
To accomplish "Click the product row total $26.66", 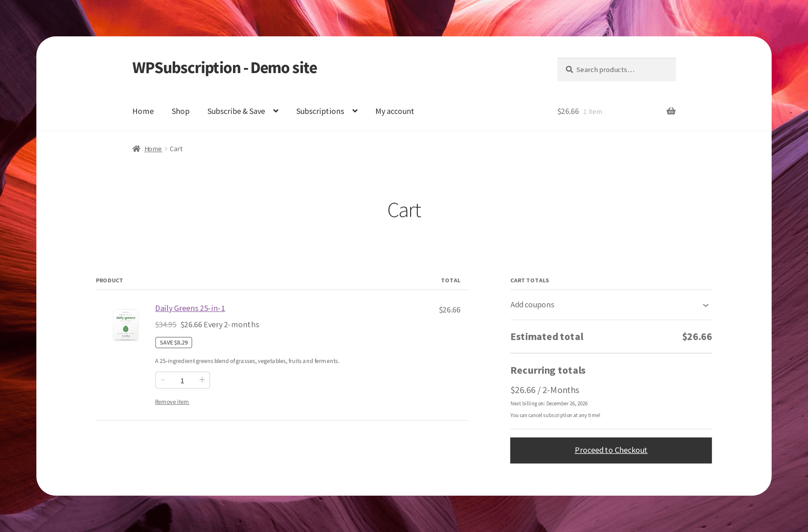I will click(x=449, y=310).
